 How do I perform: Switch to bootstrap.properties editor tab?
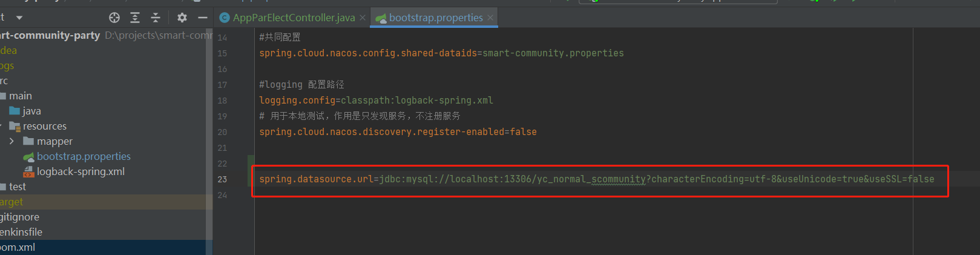[435, 18]
